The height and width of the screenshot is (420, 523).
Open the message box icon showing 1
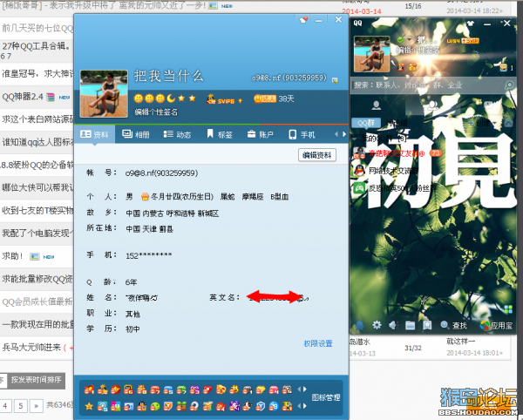tap(506, 67)
